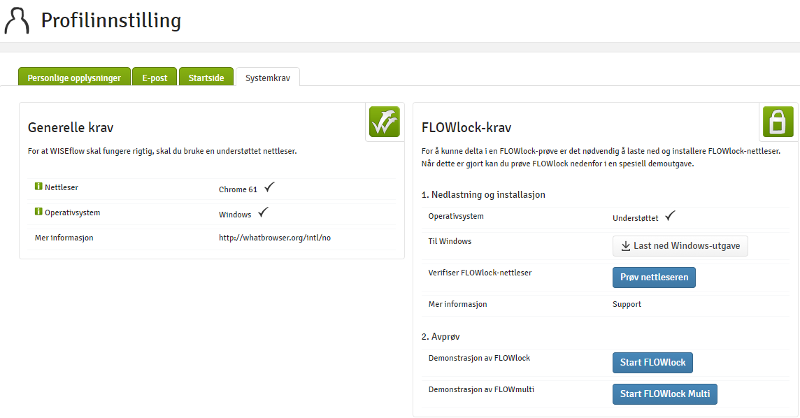Download FLOWlock via Last ned Windows-utgave
800x418 pixels.
coord(679,246)
